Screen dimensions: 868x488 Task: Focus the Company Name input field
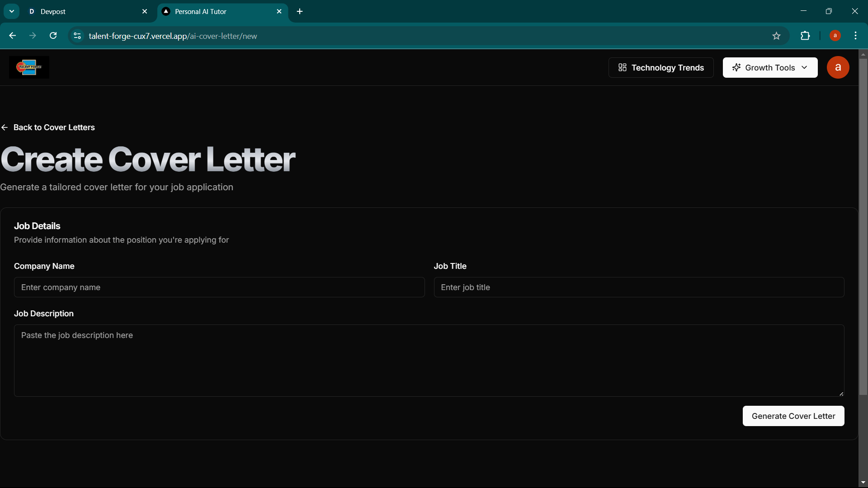pos(219,287)
